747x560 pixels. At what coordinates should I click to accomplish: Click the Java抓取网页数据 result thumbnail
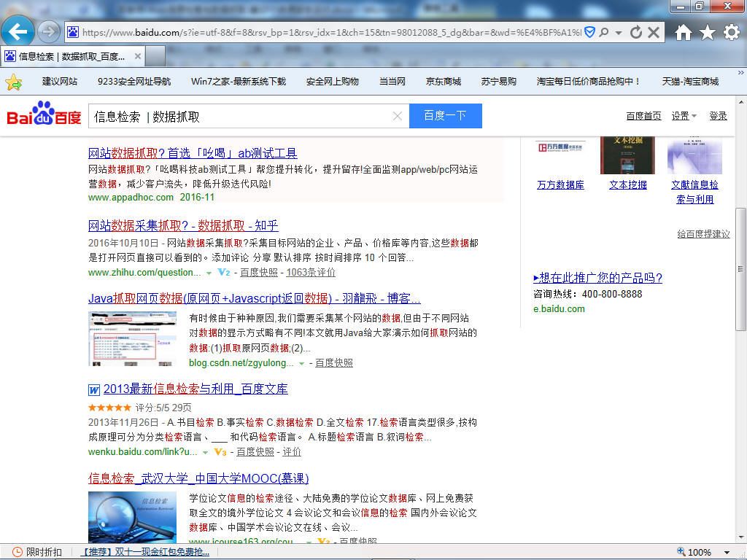pos(133,338)
